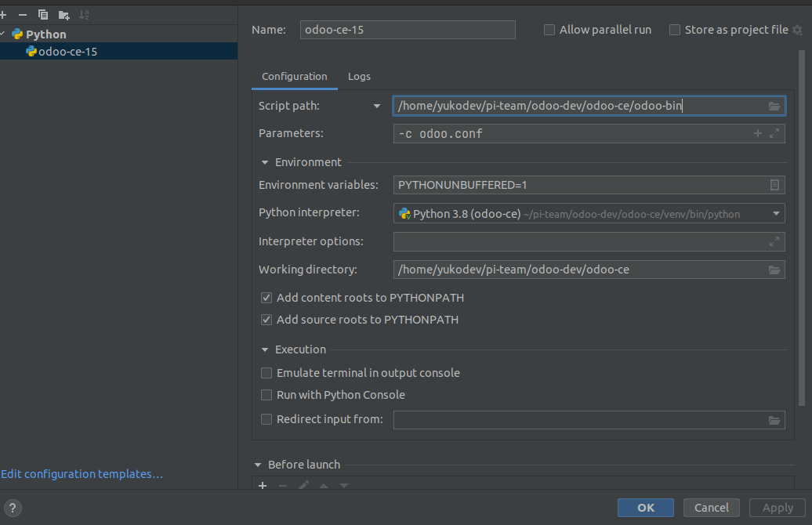Enable Emulate terminal in output console
This screenshot has height=525, width=812.
tap(266, 373)
